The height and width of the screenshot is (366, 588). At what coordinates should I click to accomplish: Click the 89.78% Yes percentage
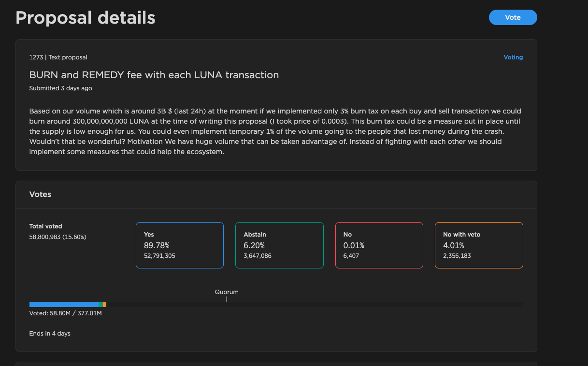tap(157, 245)
